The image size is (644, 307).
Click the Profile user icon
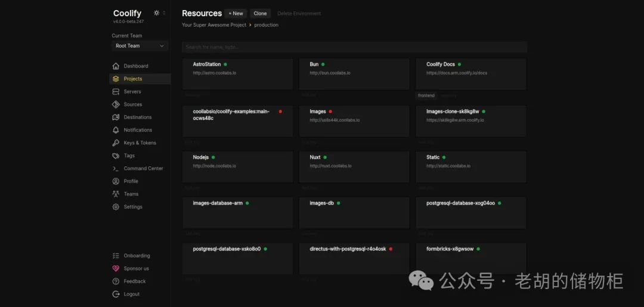[116, 181]
